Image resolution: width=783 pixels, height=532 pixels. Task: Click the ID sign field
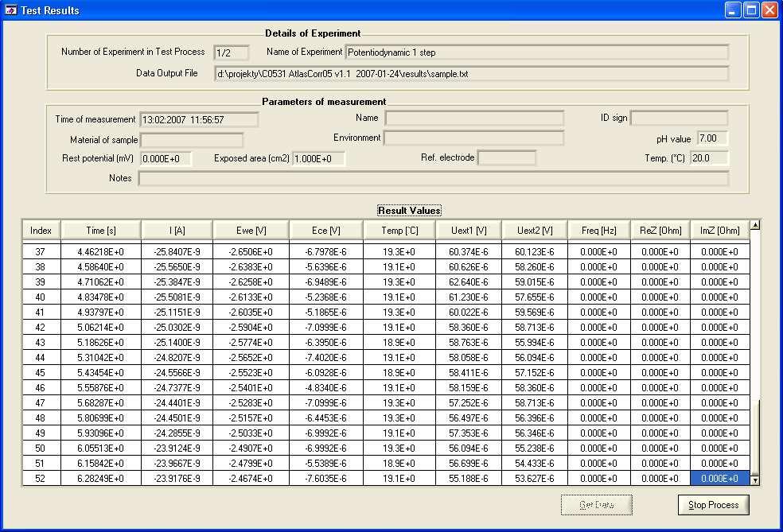coord(679,118)
